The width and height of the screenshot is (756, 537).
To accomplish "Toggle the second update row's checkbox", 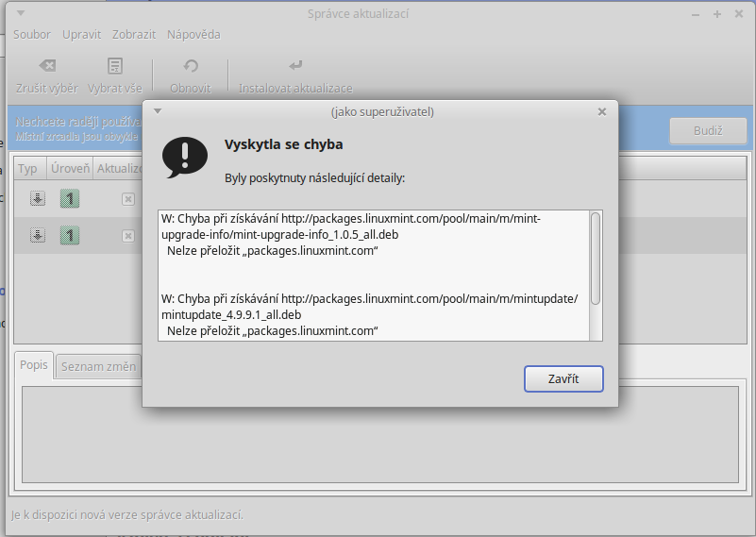I will (127, 236).
